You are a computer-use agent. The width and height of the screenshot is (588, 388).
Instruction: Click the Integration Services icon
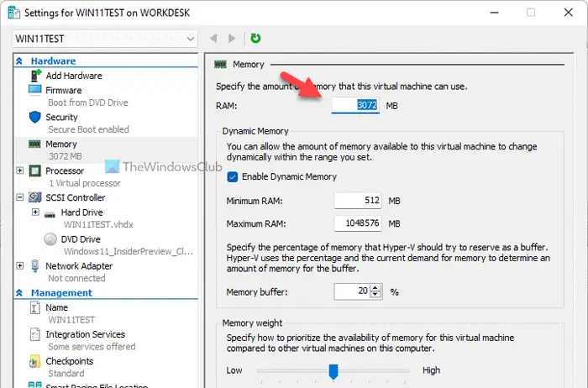point(35,334)
